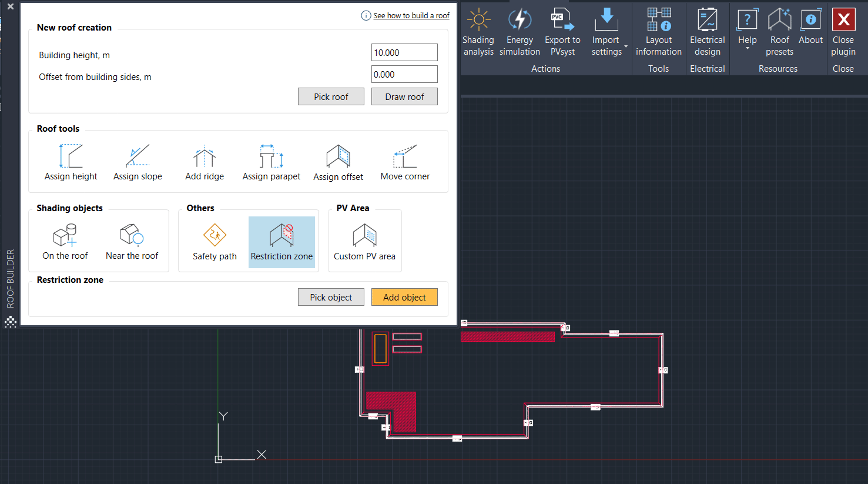Viewport: 868px width, 484px height.
Task: Choose the Custom PV area tool
Action: coord(365,242)
